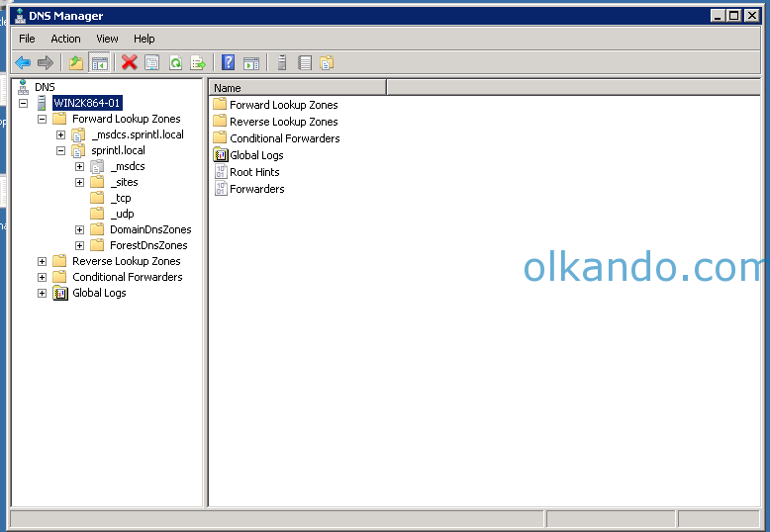
Task: Select Forwarders label in list
Action: pyautogui.click(x=256, y=189)
